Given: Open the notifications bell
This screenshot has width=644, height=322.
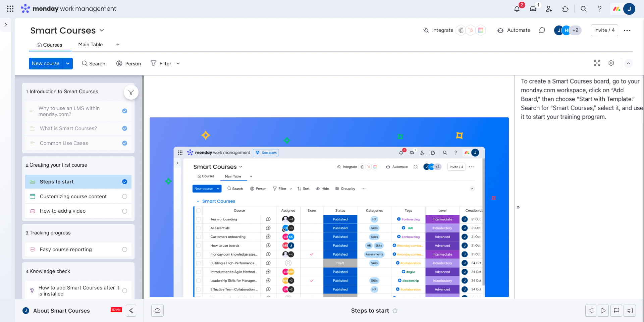Looking at the screenshot, I should coord(517,9).
